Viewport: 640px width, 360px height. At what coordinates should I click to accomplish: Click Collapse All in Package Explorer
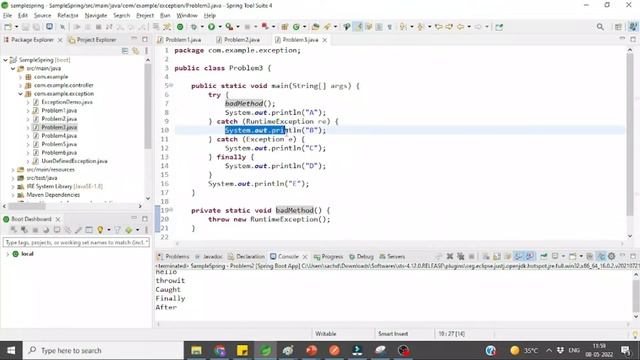(x=125, y=51)
